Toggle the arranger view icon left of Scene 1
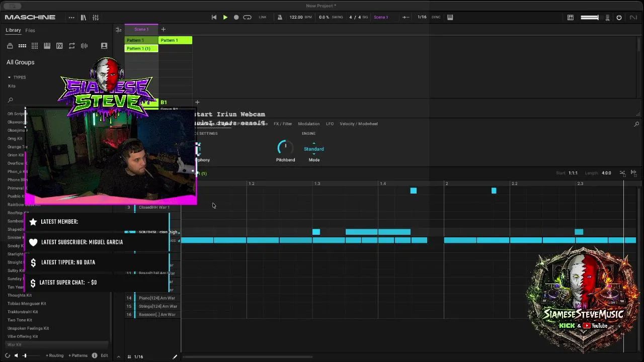644x362 pixels. coord(118,30)
